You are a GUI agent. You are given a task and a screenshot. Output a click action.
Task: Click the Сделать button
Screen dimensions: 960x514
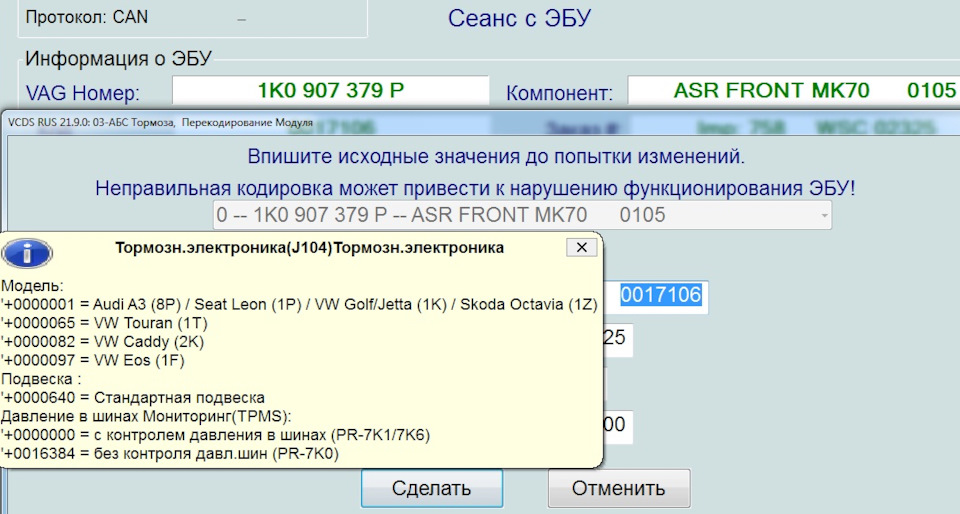(x=432, y=488)
